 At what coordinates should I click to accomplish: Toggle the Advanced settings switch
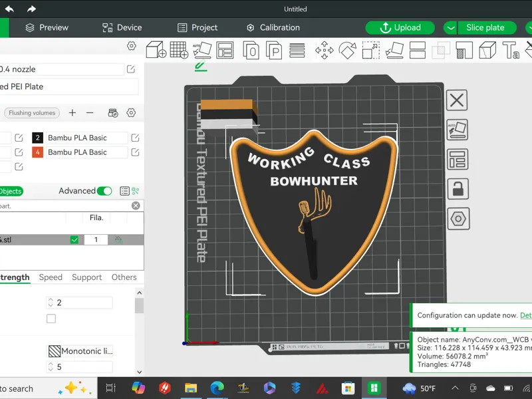click(104, 191)
